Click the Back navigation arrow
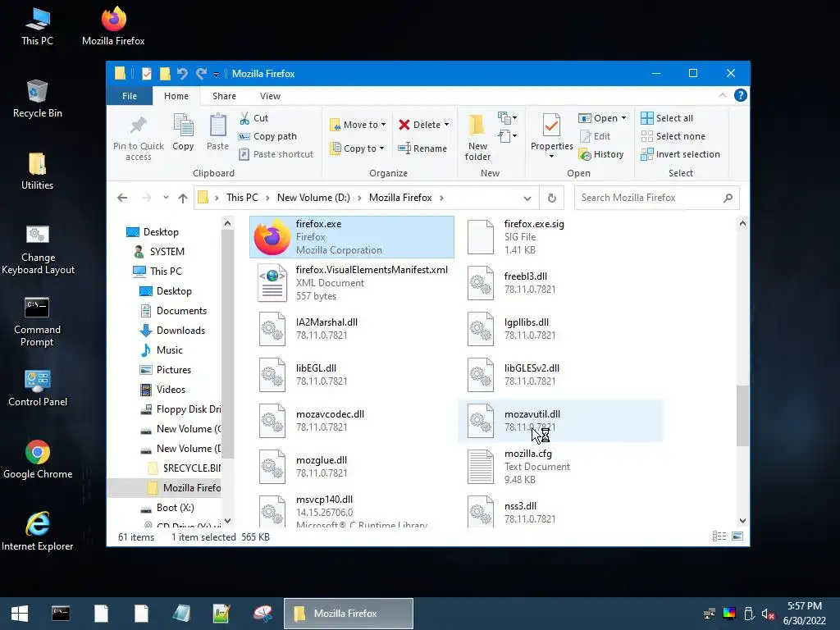 coord(122,198)
